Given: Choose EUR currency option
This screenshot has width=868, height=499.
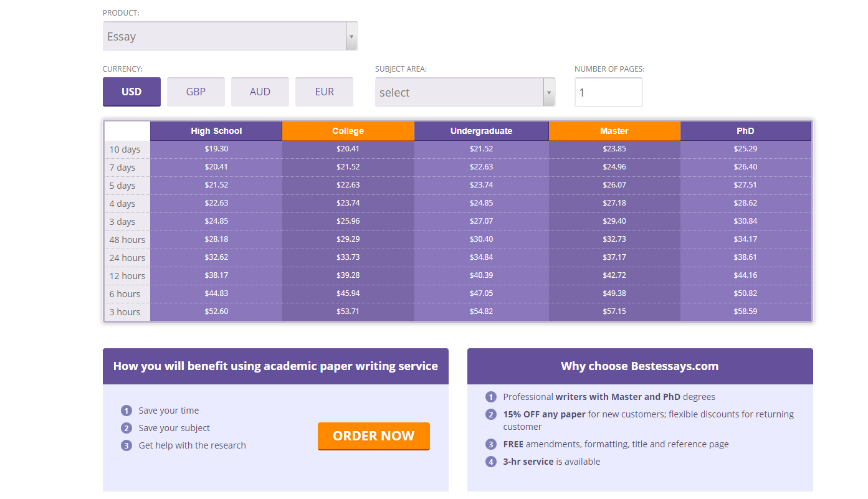Looking at the screenshot, I should 324,92.
